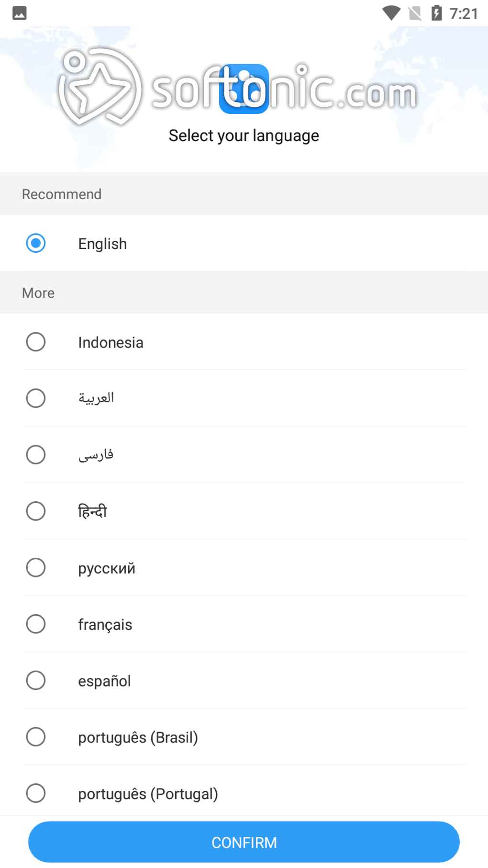This screenshot has width=488, height=868.
Task: Select the Hindi language radio button
Action: [36, 511]
